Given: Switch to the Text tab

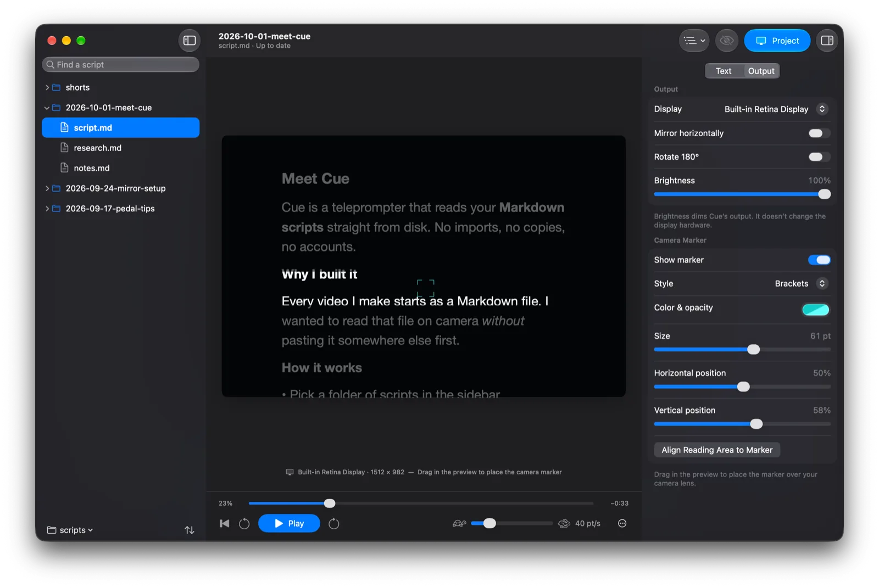Looking at the screenshot, I should click(724, 71).
